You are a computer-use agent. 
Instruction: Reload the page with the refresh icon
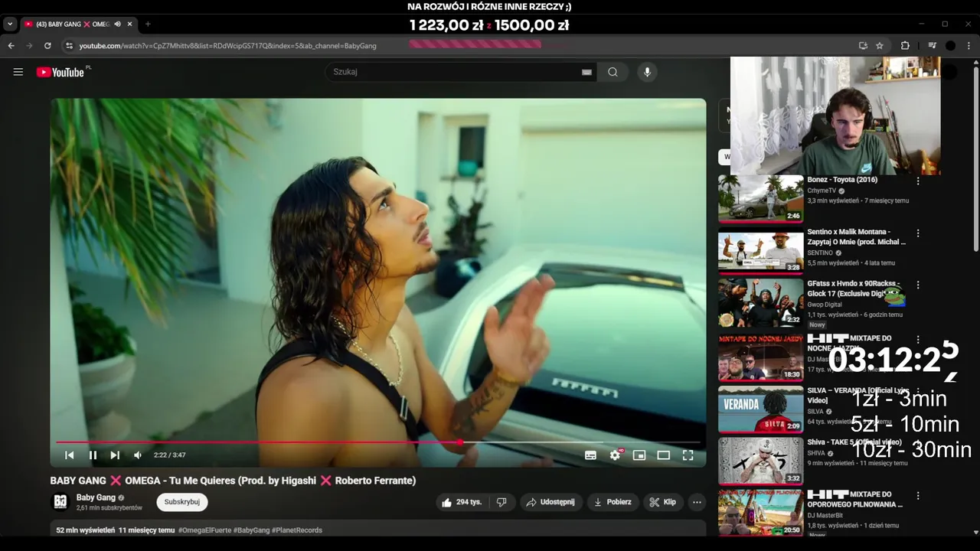(47, 46)
